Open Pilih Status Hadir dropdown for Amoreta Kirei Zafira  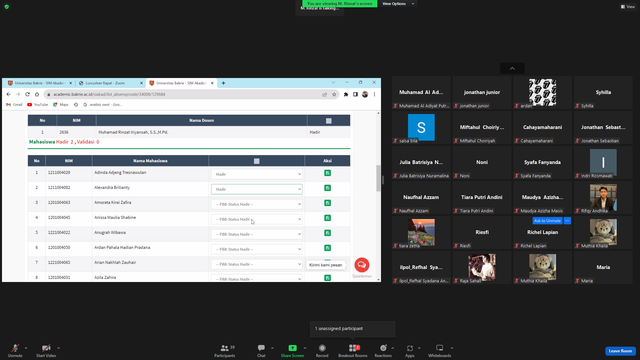(257, 204)
